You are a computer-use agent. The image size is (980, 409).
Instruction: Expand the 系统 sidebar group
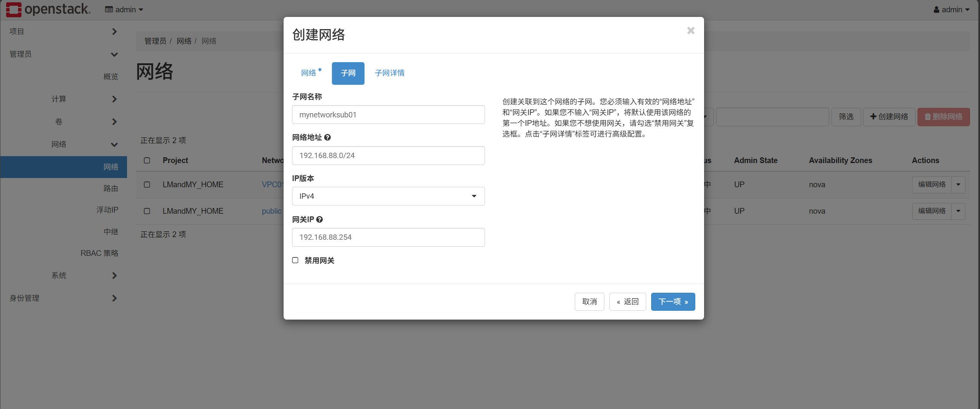[x=63, y=275]
